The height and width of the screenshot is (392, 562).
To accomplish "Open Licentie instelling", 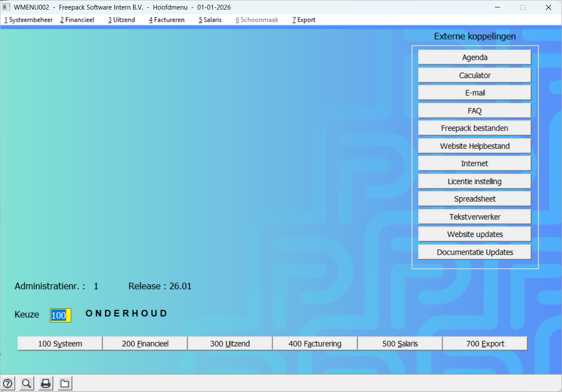I will point(474,181).
